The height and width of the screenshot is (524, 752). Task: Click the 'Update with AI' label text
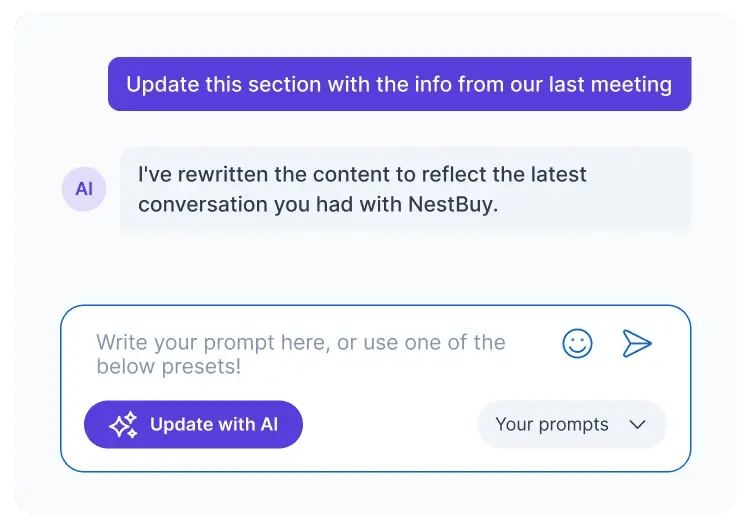(214, 425)
